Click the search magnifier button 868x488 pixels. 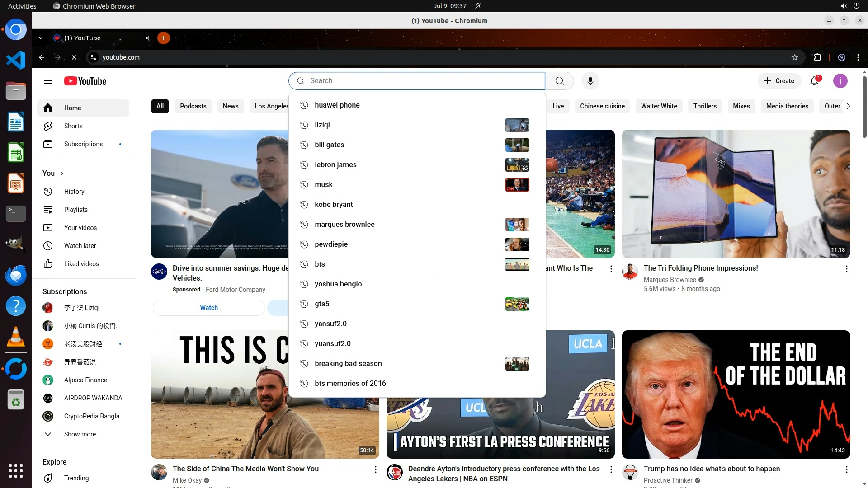pyautogui.click(x=559, y=81)
